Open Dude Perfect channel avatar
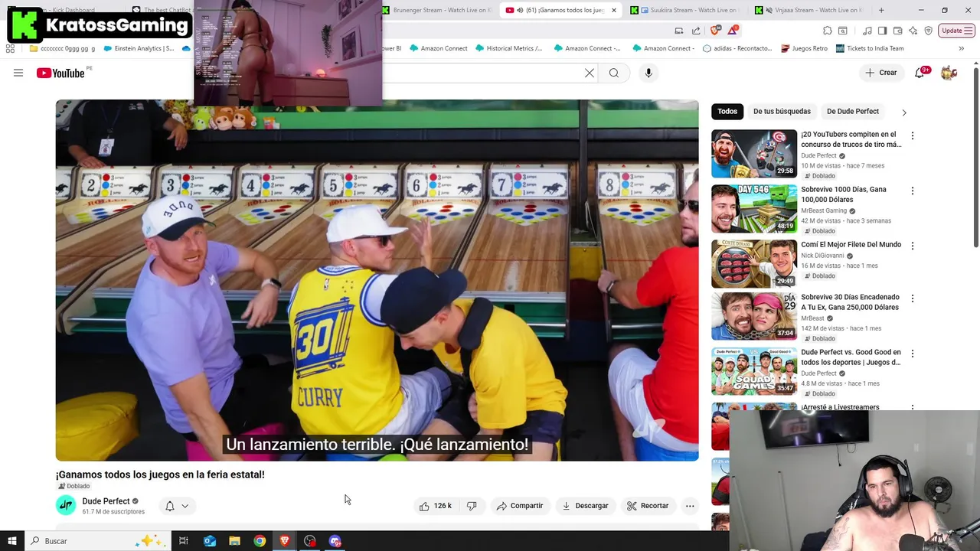 point(66,505)
